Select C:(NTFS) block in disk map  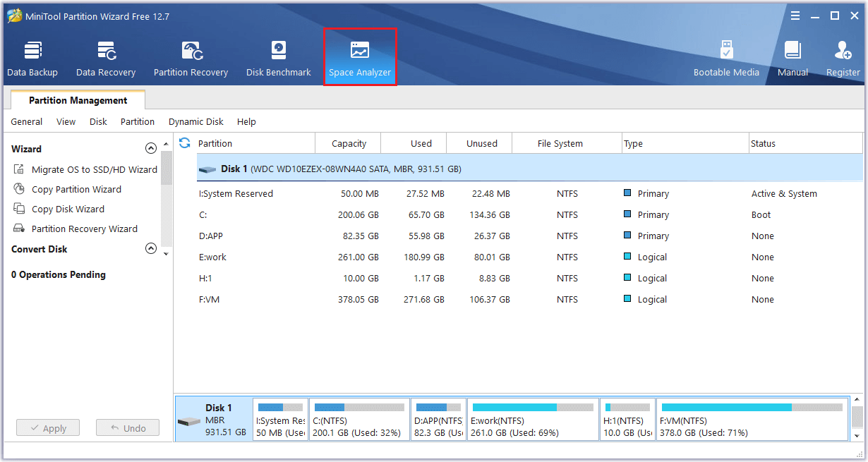[360, 419]
